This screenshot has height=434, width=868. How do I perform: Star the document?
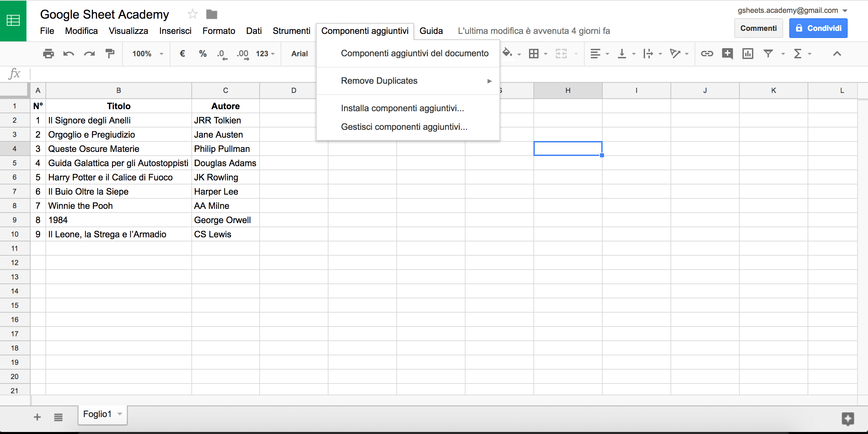[192, 14]
